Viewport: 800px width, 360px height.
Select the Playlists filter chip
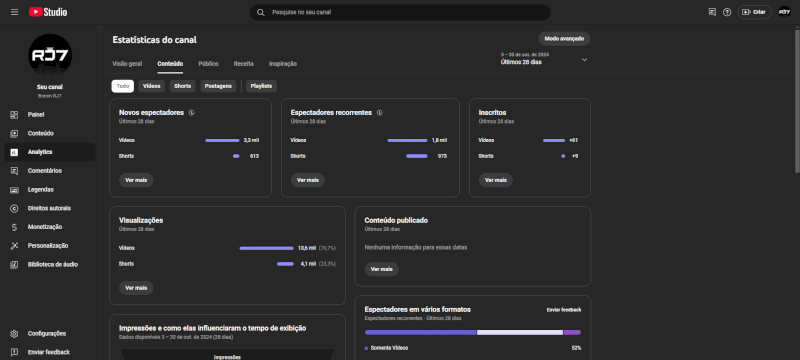pyautogui.click(x=261, y=86)
